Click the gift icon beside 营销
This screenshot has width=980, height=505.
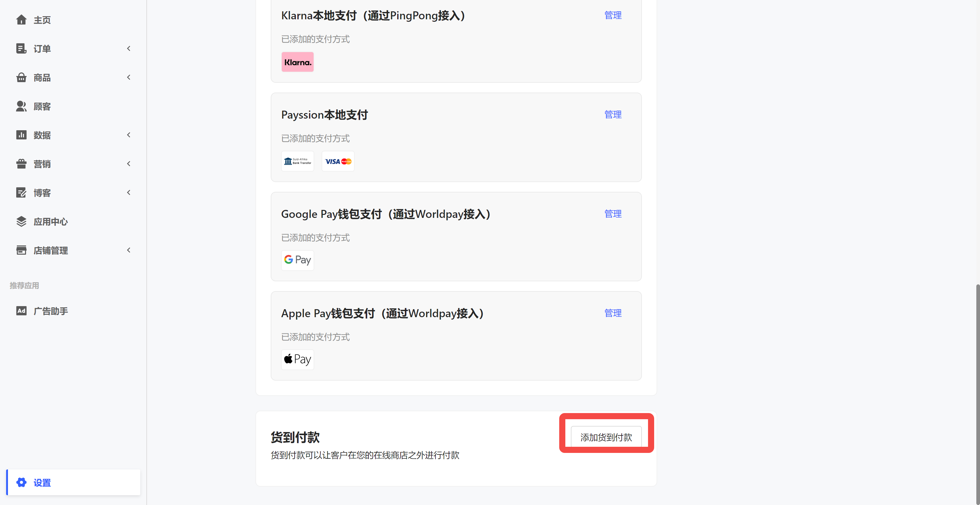pos(21,164)
